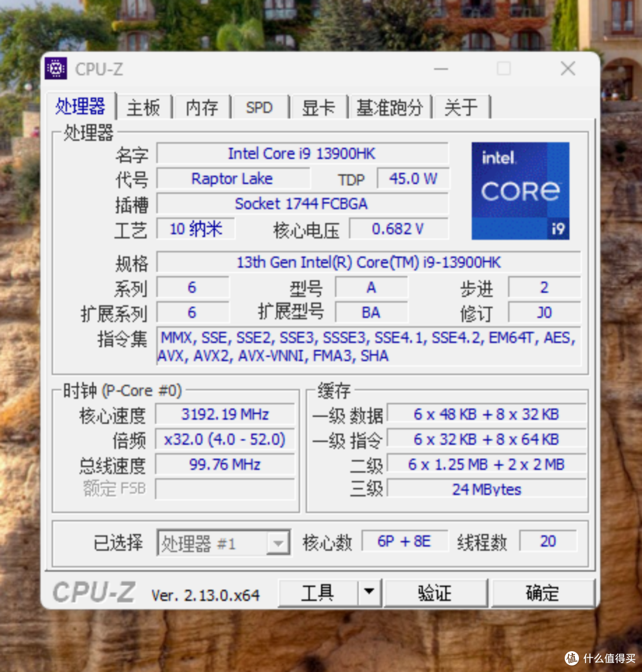The image size is (642, 672).
Task: Click the L2 cache value 6 x 1.25 MB
Action: tap(486, 465)
